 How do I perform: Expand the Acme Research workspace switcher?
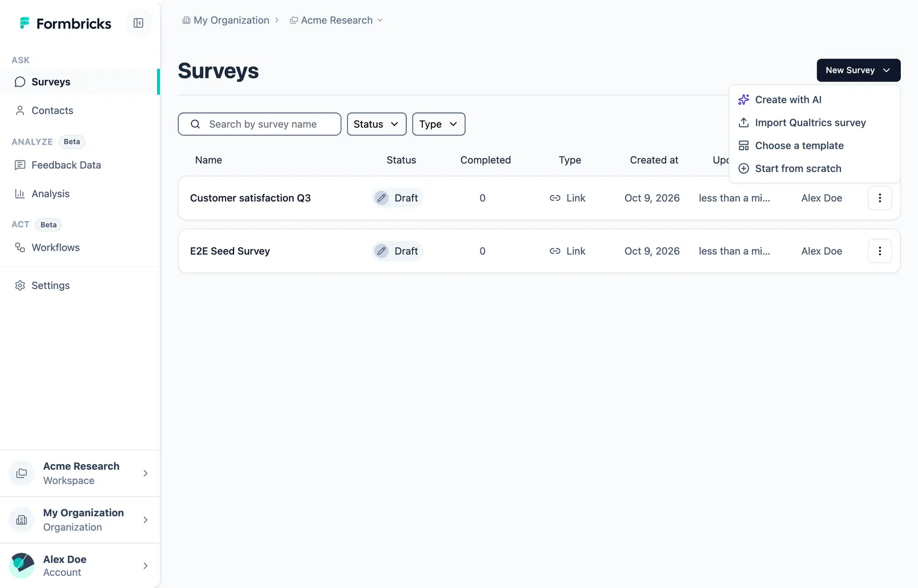point(80,473)
